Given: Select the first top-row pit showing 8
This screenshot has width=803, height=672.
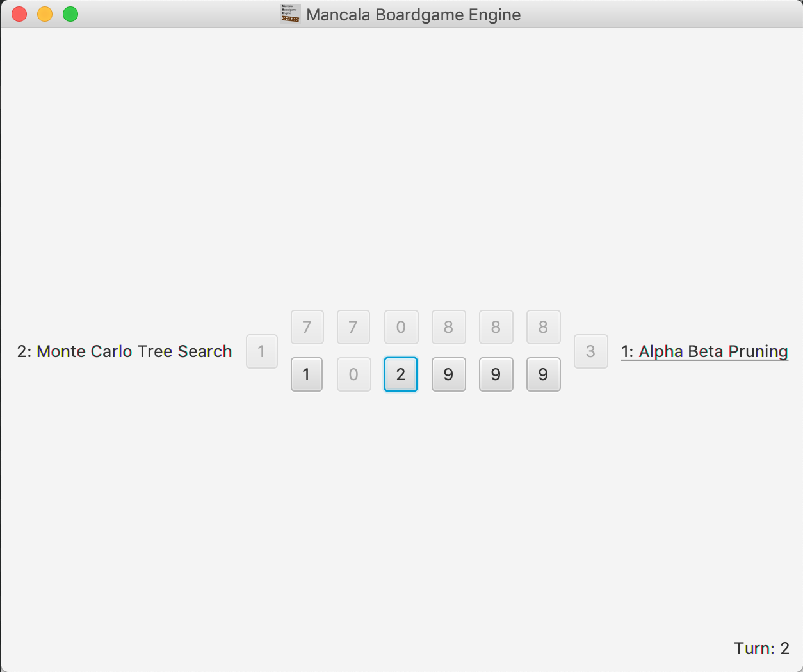Looking at the screenshot, I should pyautogui.click(x=448, y=327).
